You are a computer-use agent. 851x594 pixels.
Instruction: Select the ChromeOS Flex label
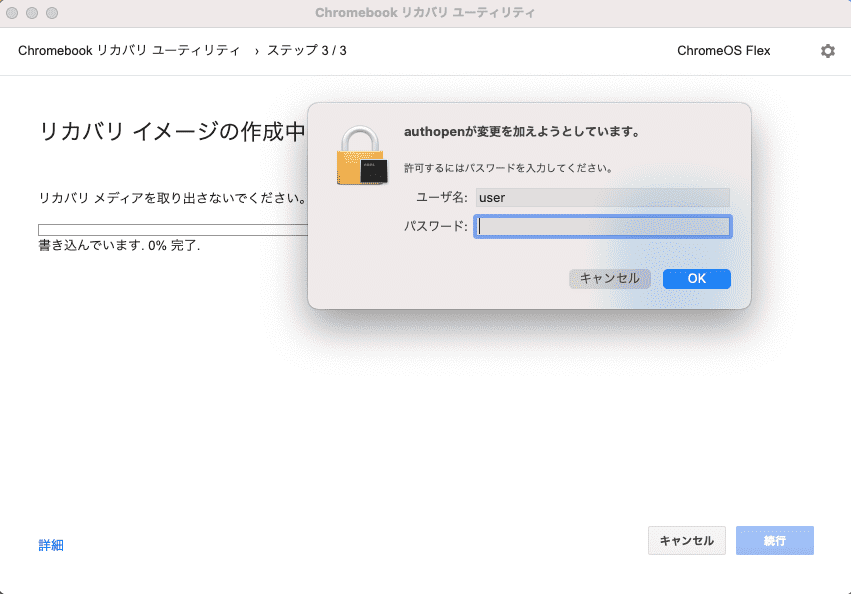tap(723, 50)
